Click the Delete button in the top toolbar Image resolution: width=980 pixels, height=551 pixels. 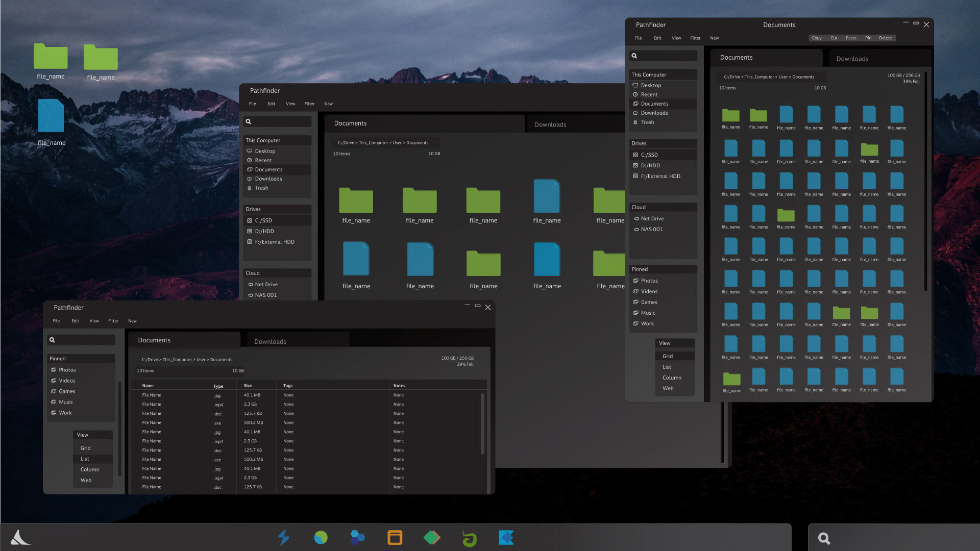(885, 38)
